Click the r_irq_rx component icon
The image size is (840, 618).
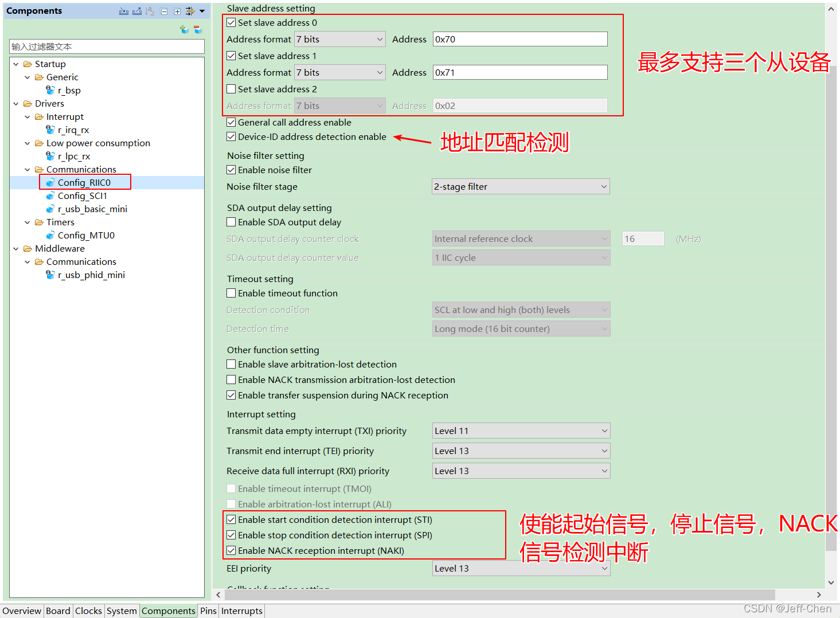point(50,130)
